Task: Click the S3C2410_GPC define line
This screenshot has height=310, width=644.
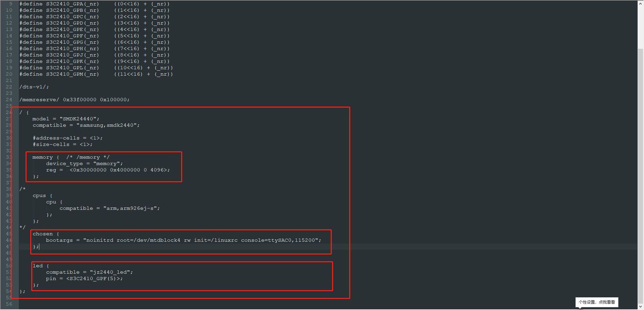Action: pyautogui.click(x=94, y=17)
